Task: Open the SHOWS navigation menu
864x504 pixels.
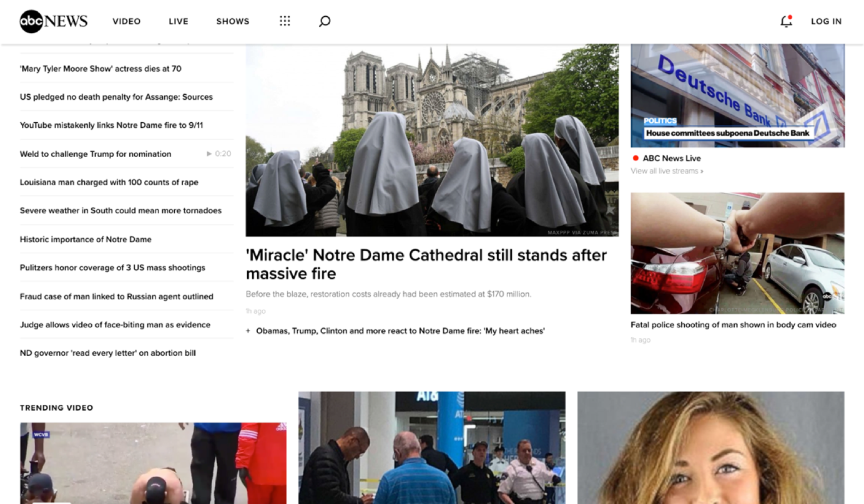Action: tap(233, 21)
